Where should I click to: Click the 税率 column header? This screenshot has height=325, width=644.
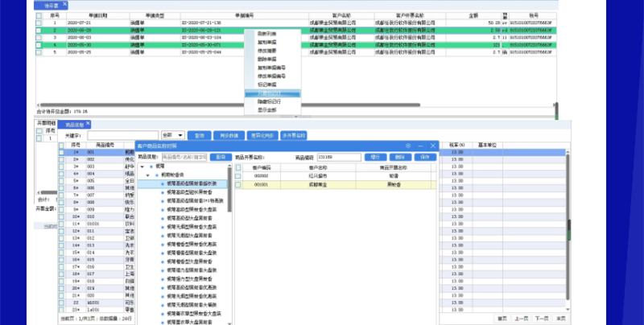pos(456,146)
